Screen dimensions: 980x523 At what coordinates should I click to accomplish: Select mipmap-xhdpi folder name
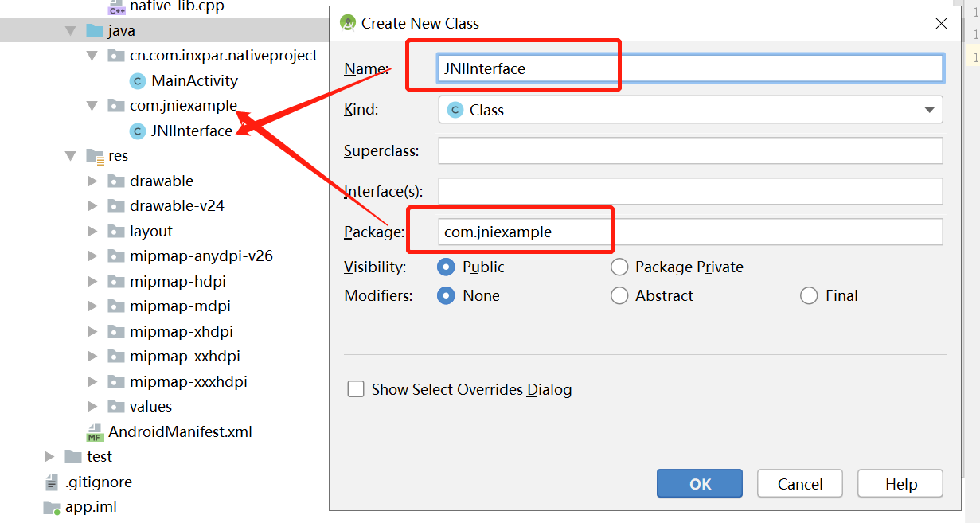(x=182, y=331)
